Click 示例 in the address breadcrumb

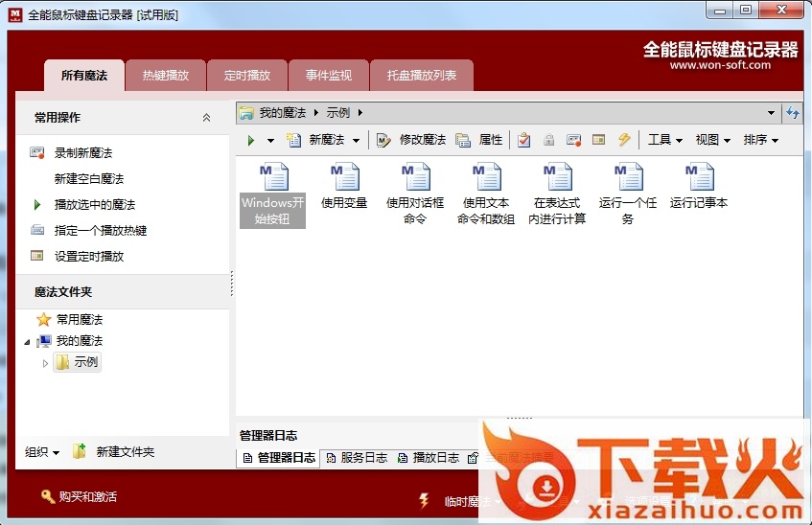(338, 112)
